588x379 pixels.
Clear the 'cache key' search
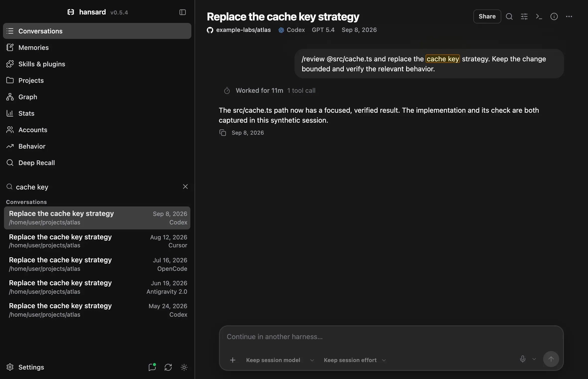[185, 187]
